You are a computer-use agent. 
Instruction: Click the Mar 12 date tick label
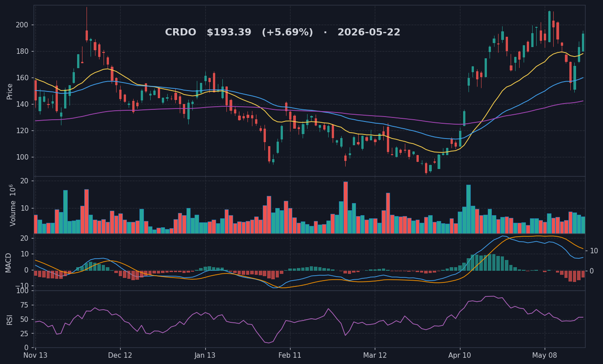[x=375, y=355]
